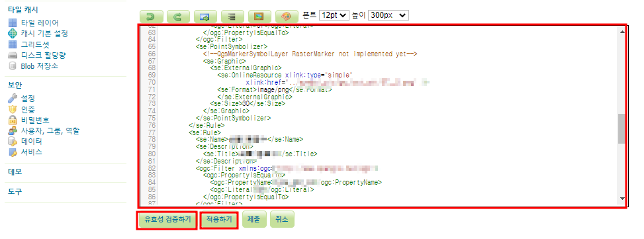Viewport: 644px width, 239px height.
Task: Click the <se:PointSymbolizer> opening tag line
Action: [232, 47]
